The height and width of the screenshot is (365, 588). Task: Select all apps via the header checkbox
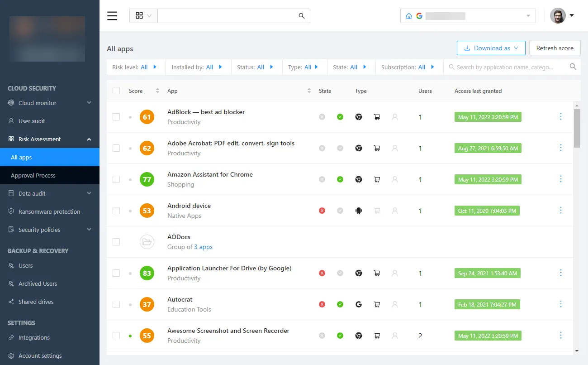[116, 91]
